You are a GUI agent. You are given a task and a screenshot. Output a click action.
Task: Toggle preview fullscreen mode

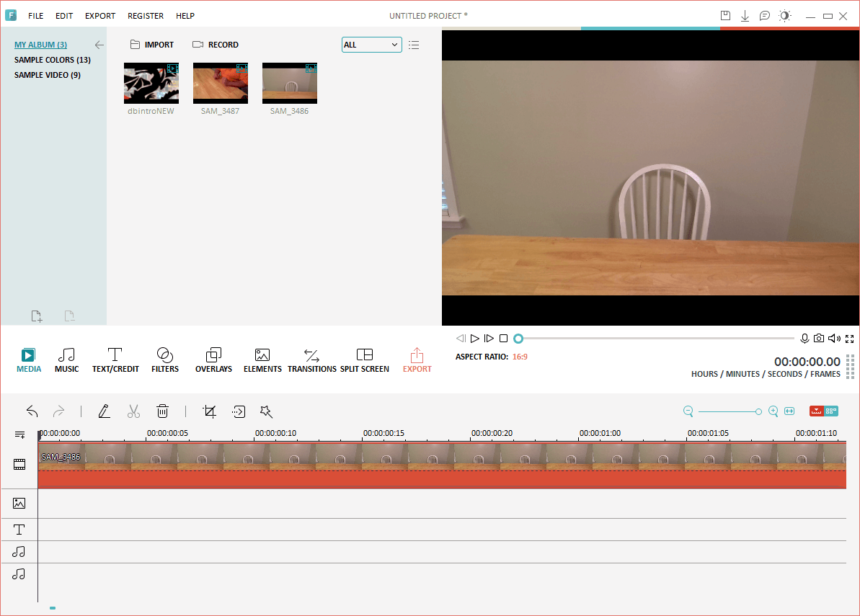click(x=849, y=339)
